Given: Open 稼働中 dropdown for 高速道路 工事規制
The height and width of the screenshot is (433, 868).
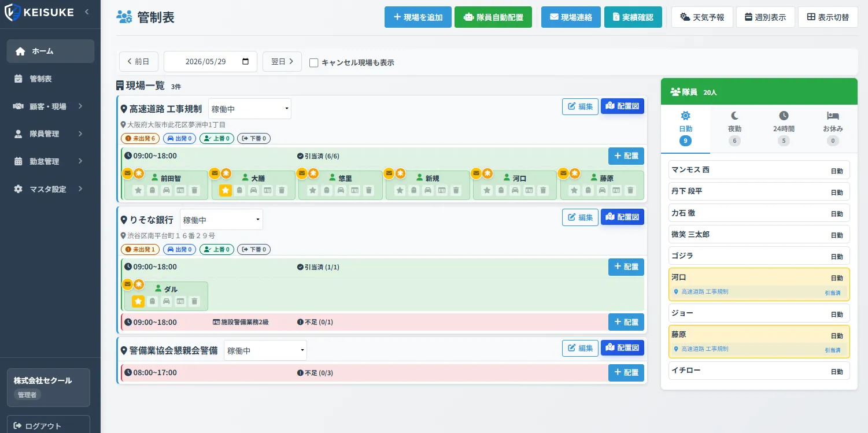Looking at the screenshot, I should point(250,109).
